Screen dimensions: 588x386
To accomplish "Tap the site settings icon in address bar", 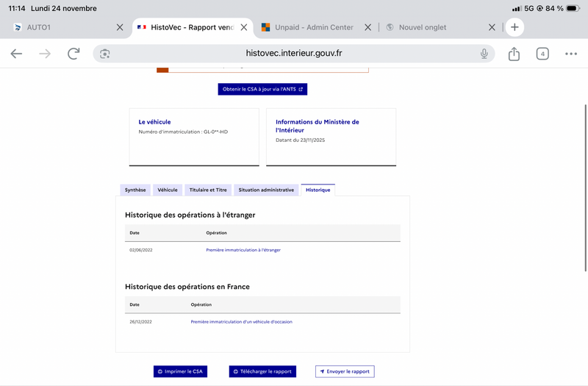I will (x=105, y=54).
